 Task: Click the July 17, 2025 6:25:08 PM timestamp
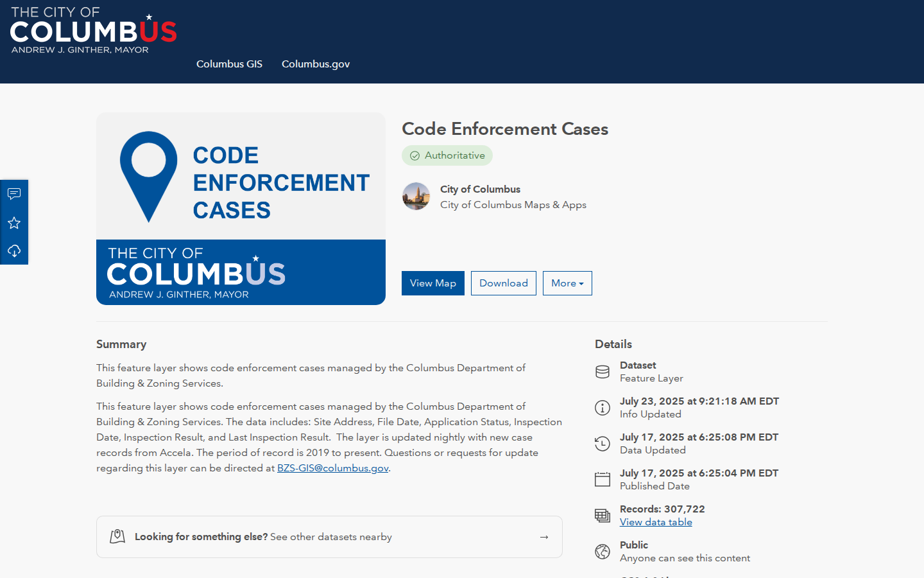699,437
